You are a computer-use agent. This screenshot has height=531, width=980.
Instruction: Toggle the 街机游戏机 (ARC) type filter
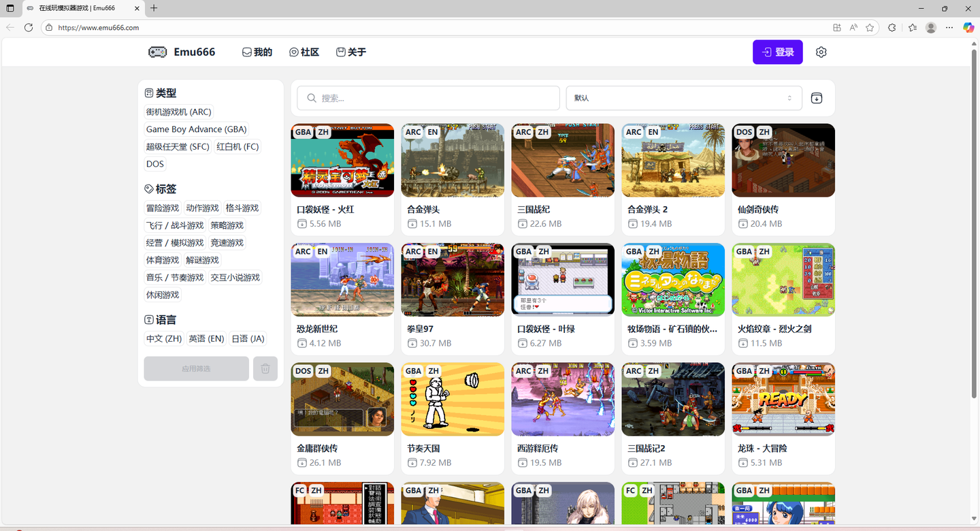tap(179, 112)
